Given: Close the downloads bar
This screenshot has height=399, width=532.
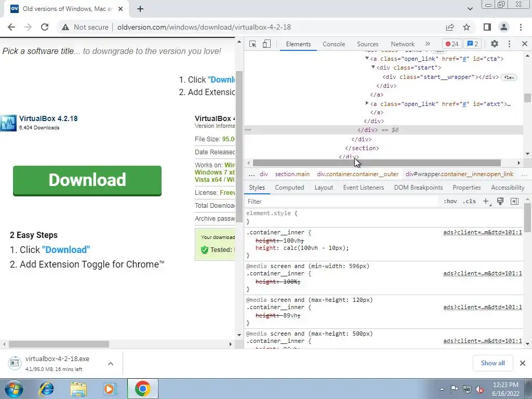Looking at the screenshot, I should (523, 363).
